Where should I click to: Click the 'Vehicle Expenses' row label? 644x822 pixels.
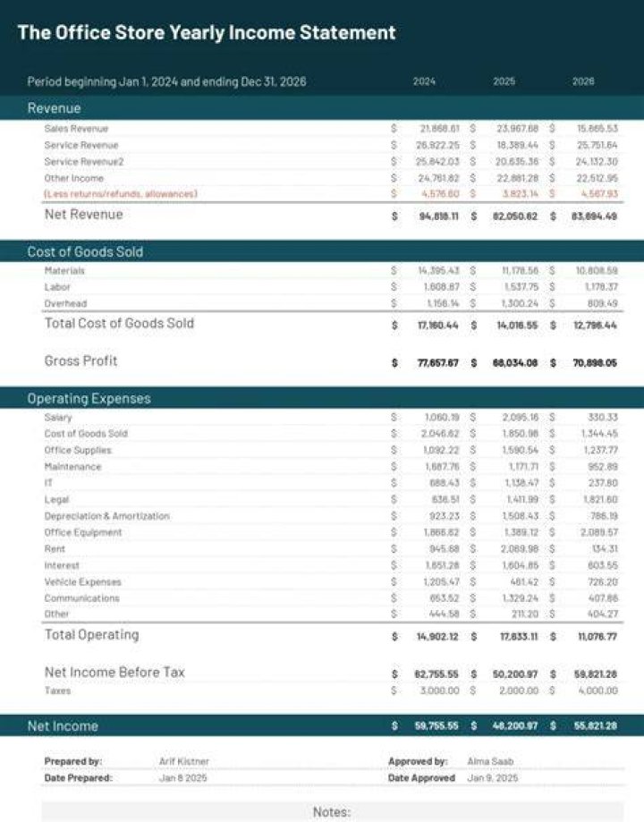(x=83, y=582)
